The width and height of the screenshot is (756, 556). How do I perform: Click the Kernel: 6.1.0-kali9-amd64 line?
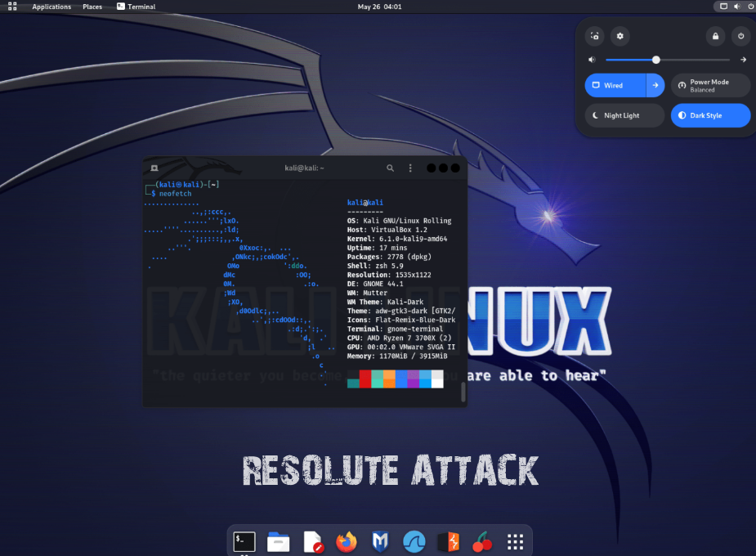tap(397, 239)
